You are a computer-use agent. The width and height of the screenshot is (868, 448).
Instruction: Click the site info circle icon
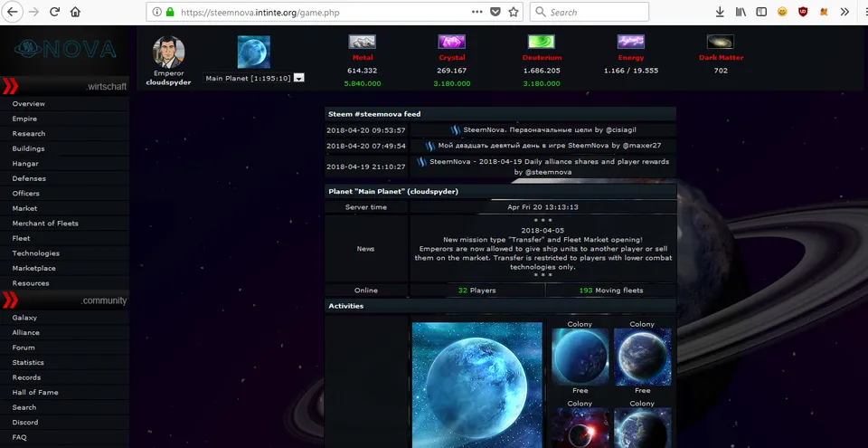tap(156, 12)
